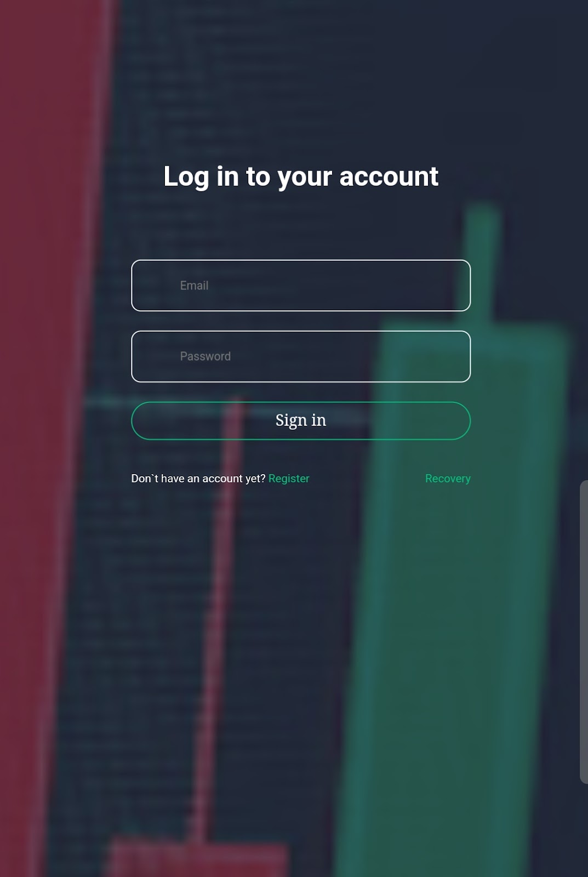Screen dimensions: 588x877
Task: Open the Recovery link
Action: click(448, 479)
